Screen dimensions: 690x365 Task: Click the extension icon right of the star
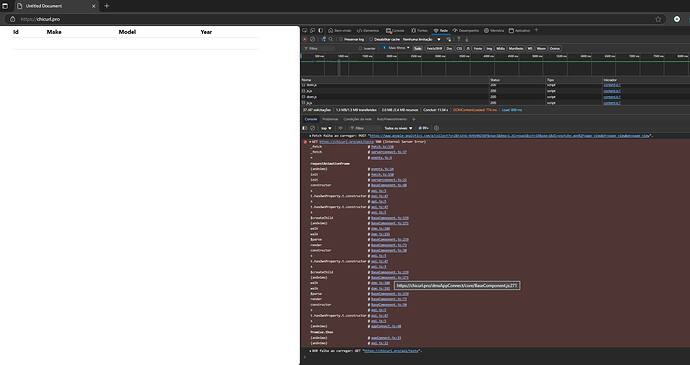[x=677, y=19]
